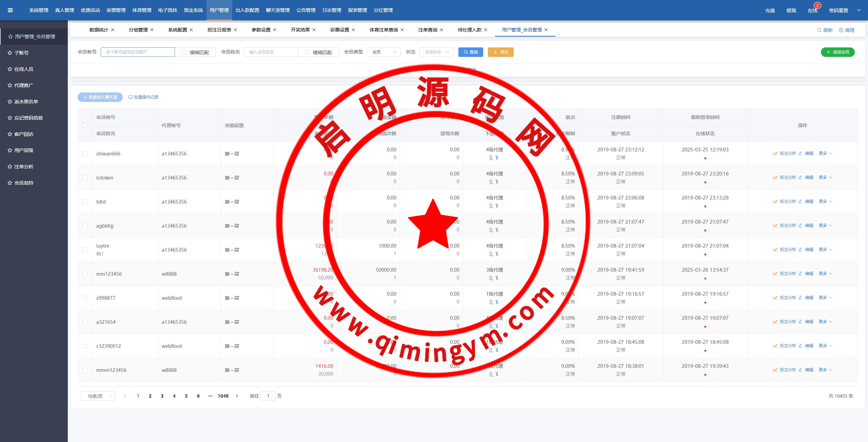The image size is (868, 442).
Task: Close the 数据统计 tab with its X
Action: point(113,30)
